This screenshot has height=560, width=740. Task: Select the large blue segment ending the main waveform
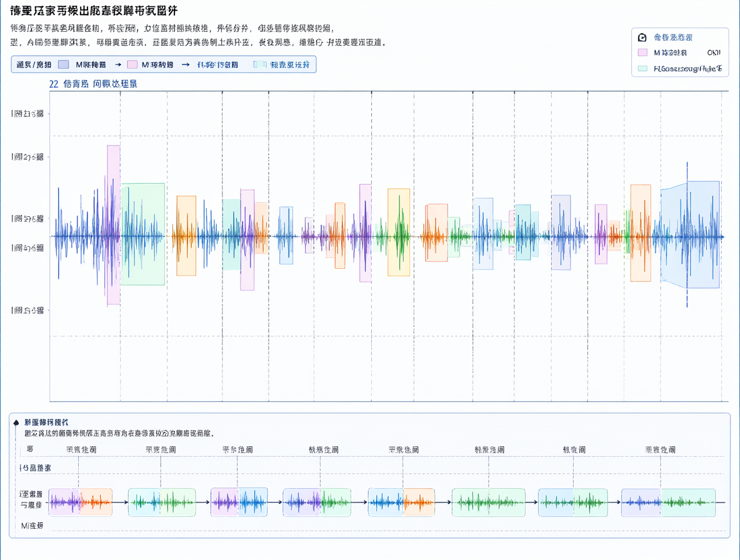tap(690, 234)
